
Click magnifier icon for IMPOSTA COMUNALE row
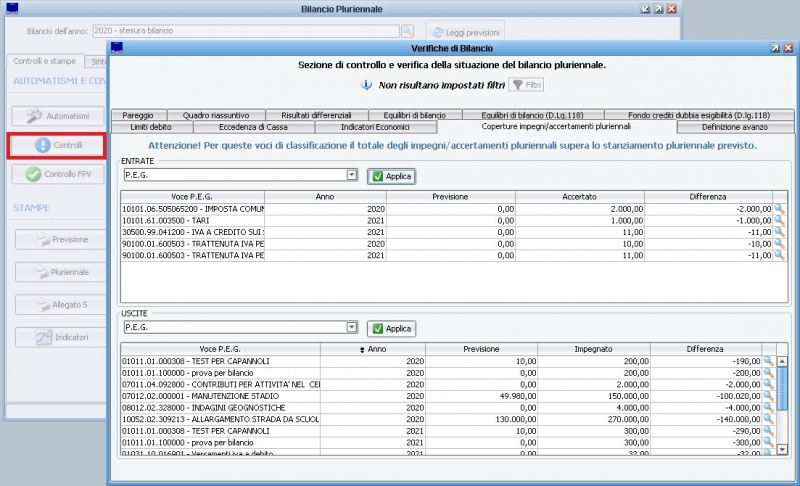coord(779,208)
